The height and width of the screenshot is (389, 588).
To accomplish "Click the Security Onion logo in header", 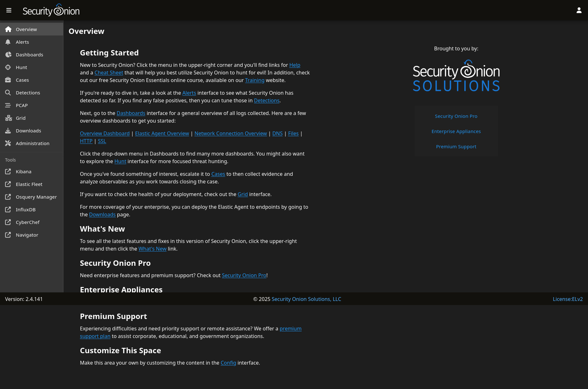I will point(51,10).
